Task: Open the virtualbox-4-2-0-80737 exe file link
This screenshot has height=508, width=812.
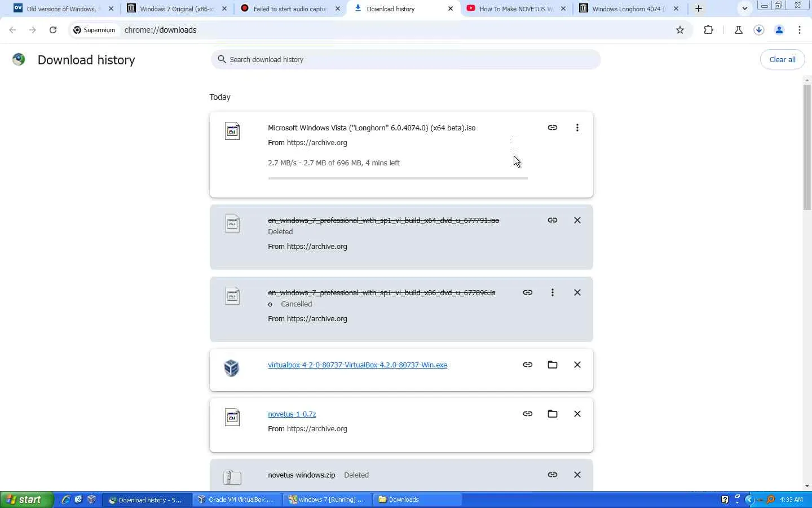Action: (x=358, y=365)
